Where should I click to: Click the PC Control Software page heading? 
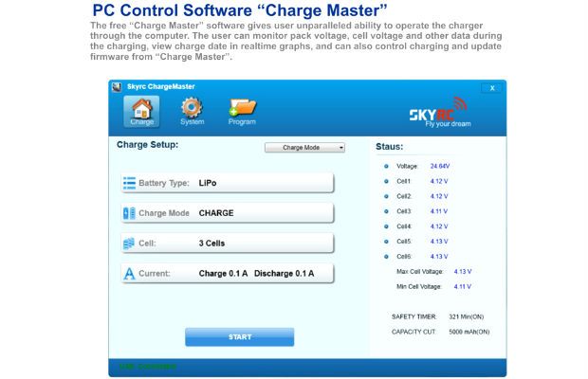click(x=240, y=10)
